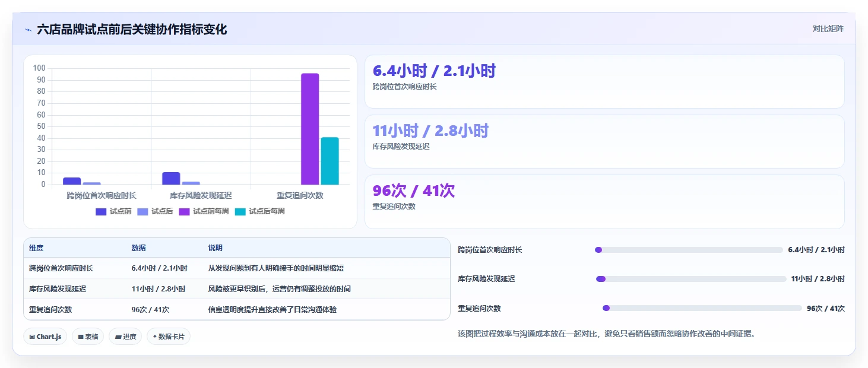Select the Chart.js tag chip
The image size is (868, 368).
pyautogui.click(x=46, y=337)
